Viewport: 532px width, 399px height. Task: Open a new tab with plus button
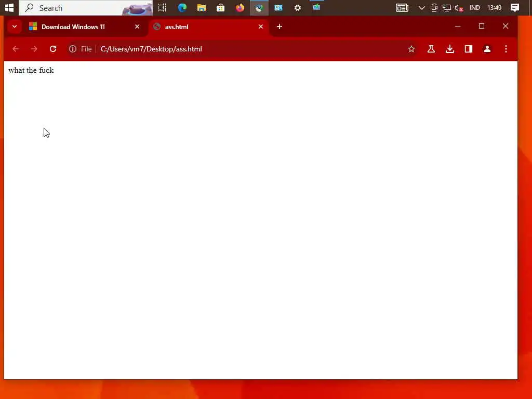click(279, 26)
